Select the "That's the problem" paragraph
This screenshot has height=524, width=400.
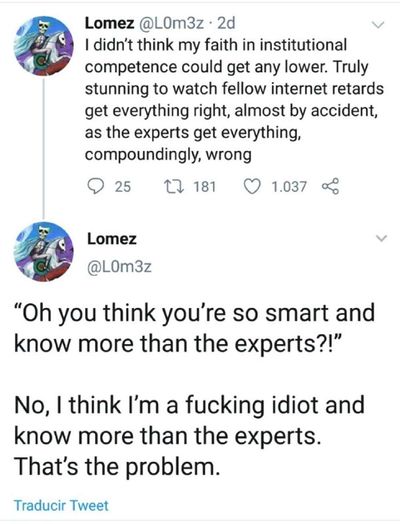(189, 435)
